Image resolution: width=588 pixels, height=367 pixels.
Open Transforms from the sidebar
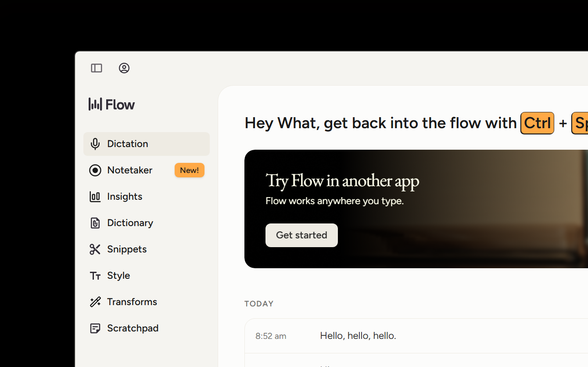[x=147, y=302]
